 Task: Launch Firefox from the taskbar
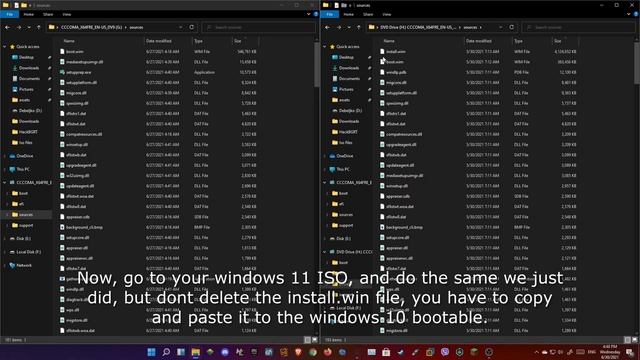(328, 352)
